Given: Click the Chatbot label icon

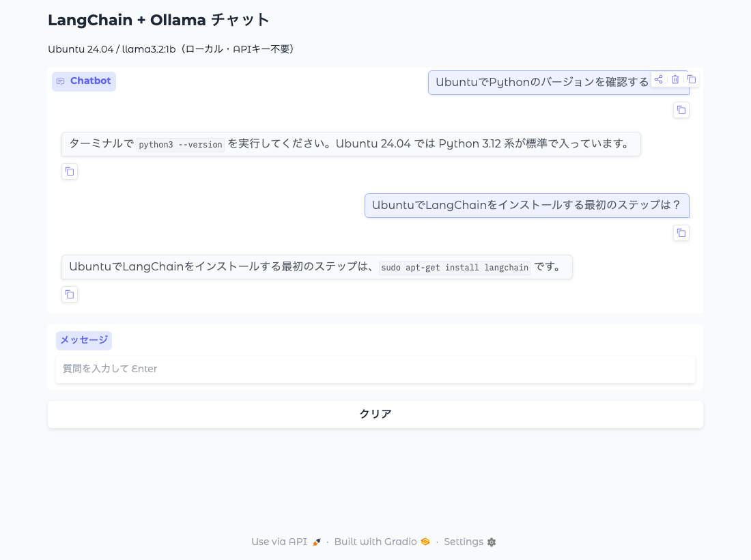Looking at the screenshot, I should pos(60,81).
